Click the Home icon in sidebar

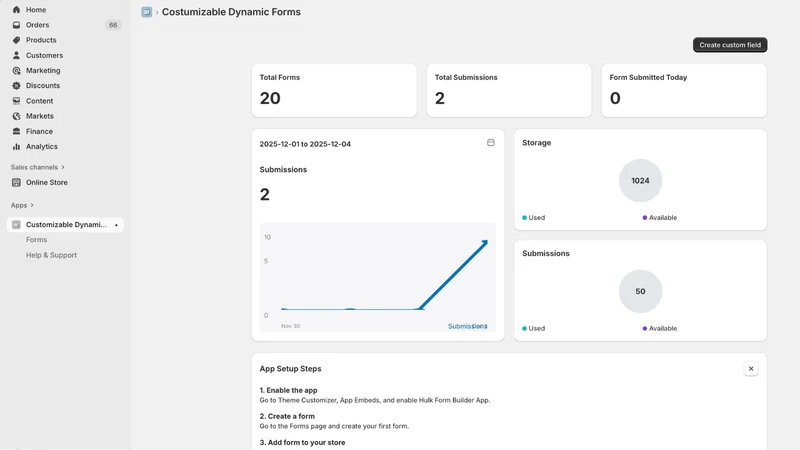pyautogui.click(x=16, y=10)
